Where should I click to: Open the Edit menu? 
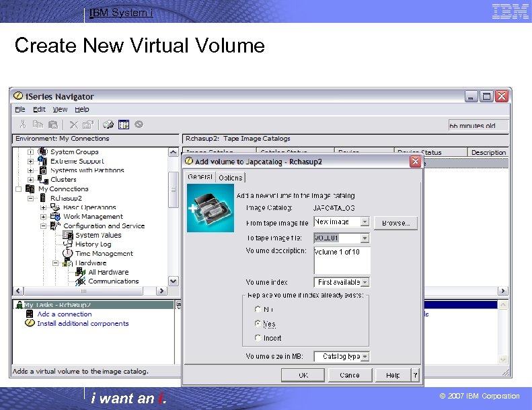click(39, 109)
